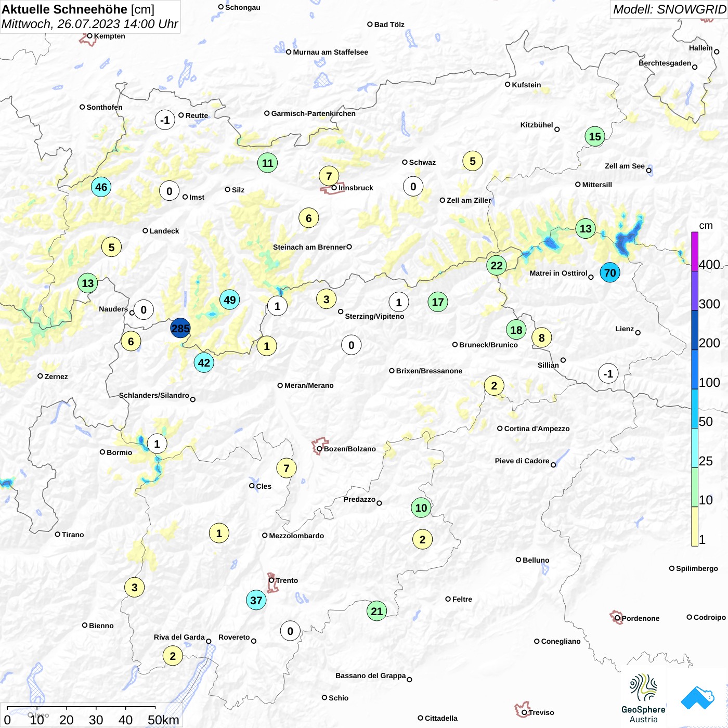Click the Bassano del Grappa label
Screen dimensions: 728x728
click(371, 675)
